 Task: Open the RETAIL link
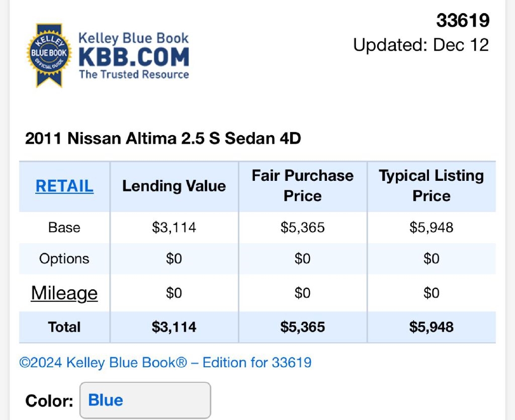64,186
